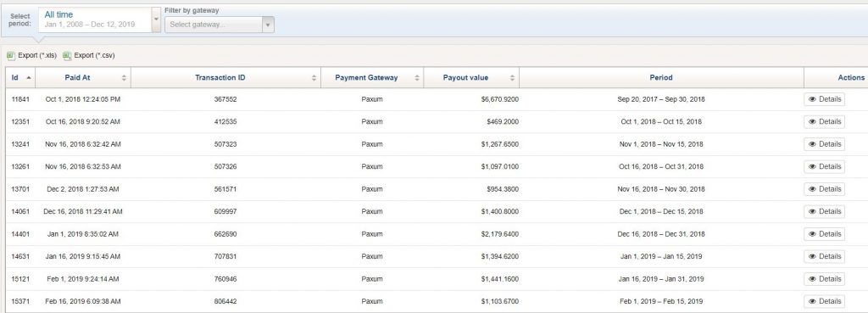Select transaction ID 507326 cell
Screen dimensions: 868x313
225,167
